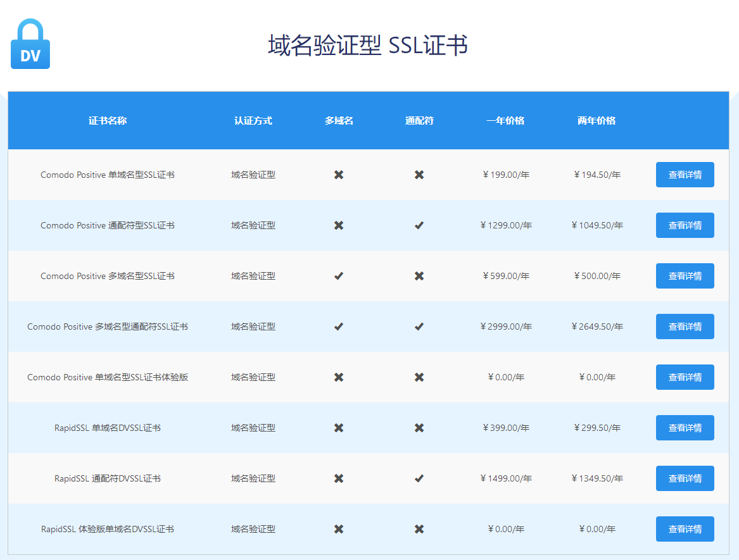This screenshot has height=560, width=739.
Task: Click wildcard checkmark for Comodo Positive 通配符型SSL证书
Action: (x=419, y=226)
